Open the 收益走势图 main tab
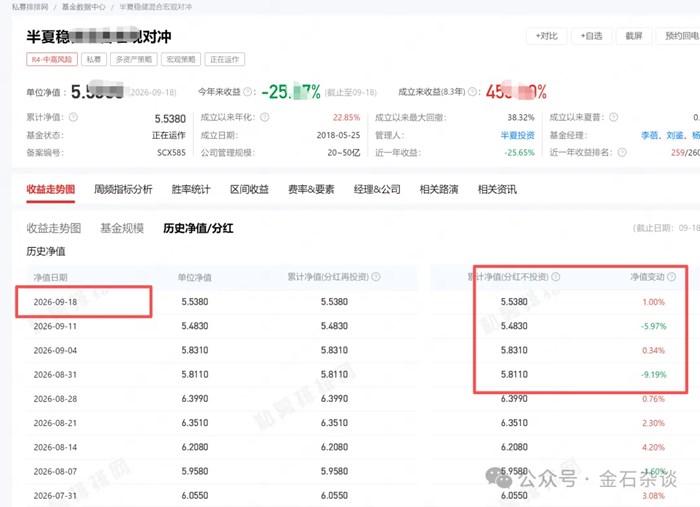 click(50, 190)
